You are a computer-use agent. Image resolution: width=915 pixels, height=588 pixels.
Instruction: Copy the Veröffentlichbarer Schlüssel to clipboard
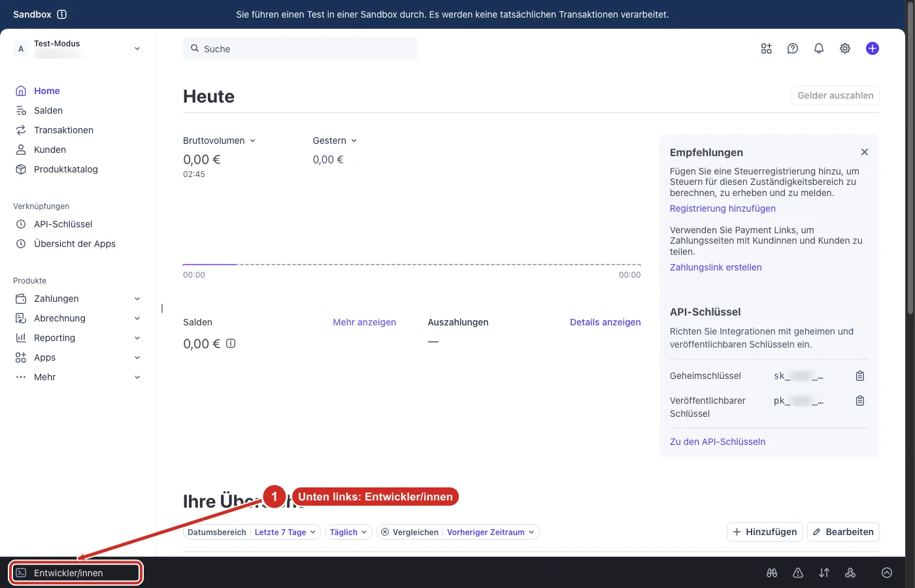click(x=860, y=400)
